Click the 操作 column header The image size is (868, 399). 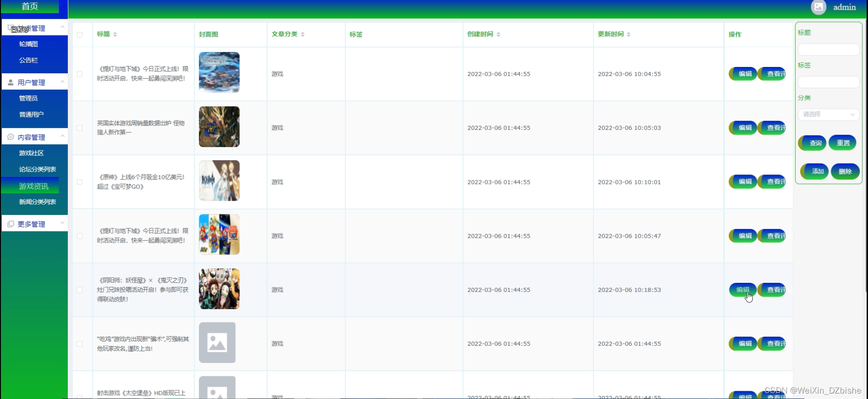click(735, 34)
